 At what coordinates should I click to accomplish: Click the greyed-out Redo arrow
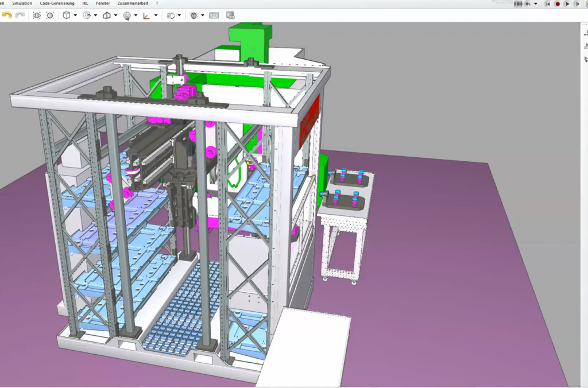[20, 15]
